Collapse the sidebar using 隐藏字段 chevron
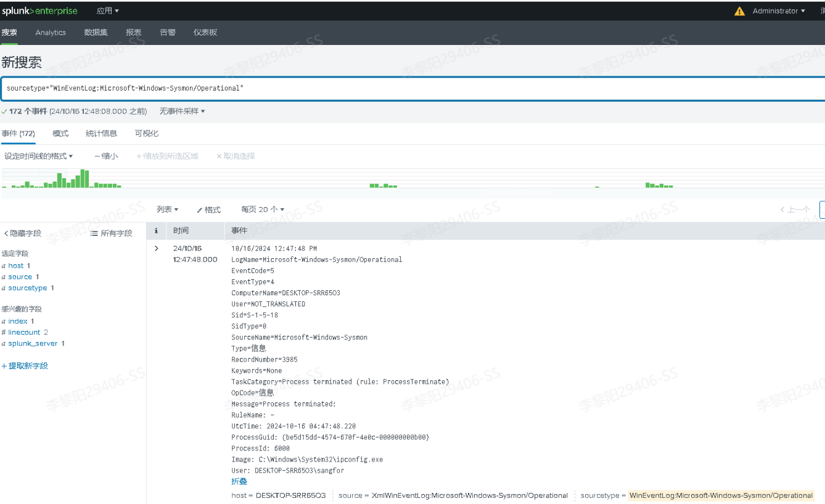This screenshot has width=825, height=504. [x=6, y=233]
